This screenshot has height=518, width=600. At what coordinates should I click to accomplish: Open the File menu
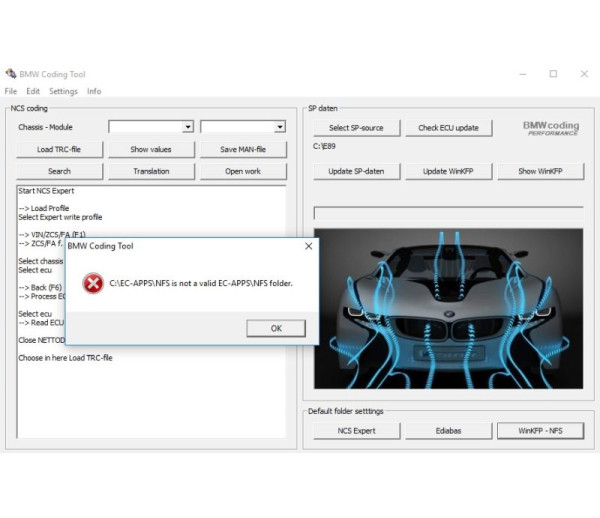(x=11, y=91)
